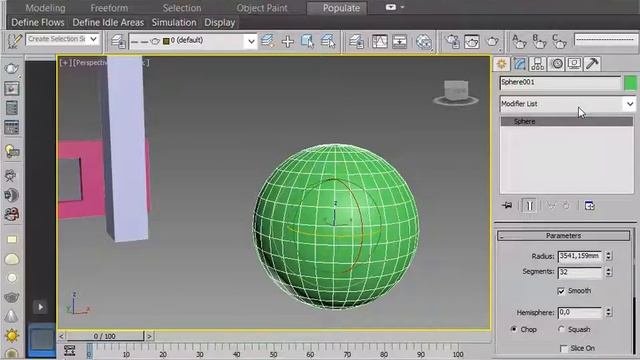
Task: Open the Hierarchy command panel tab
Action: click(538, 64)
